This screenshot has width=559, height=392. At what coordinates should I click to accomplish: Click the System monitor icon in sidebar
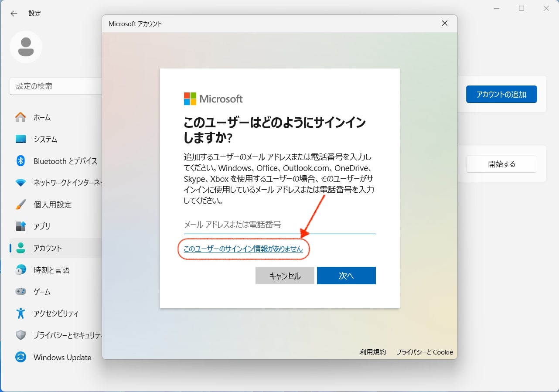20,139
